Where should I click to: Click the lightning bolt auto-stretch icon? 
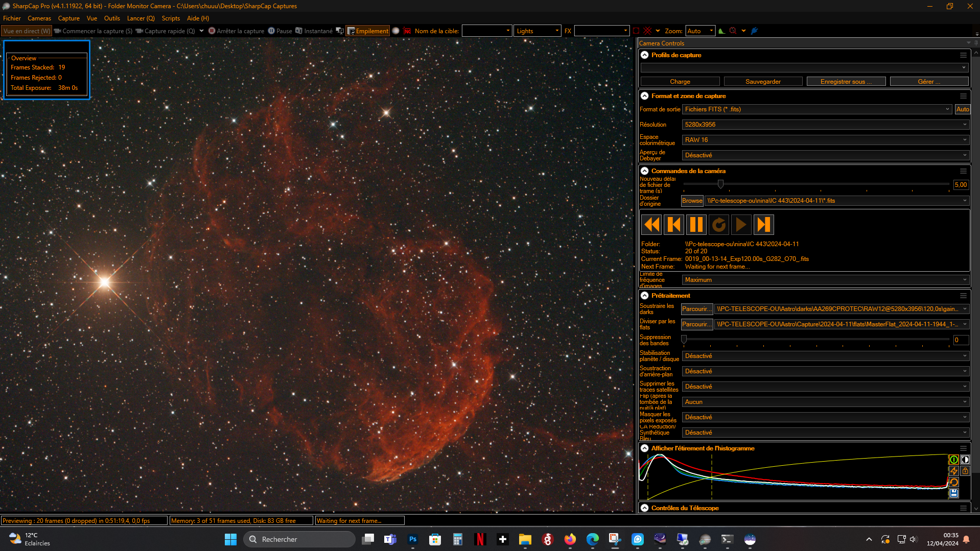[x=953, y=471]
